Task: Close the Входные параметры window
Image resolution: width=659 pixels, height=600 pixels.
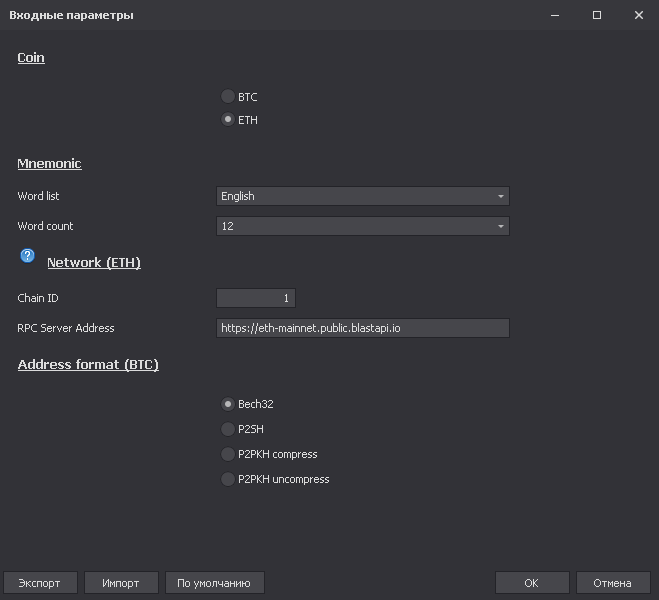Action: point(638,15)
